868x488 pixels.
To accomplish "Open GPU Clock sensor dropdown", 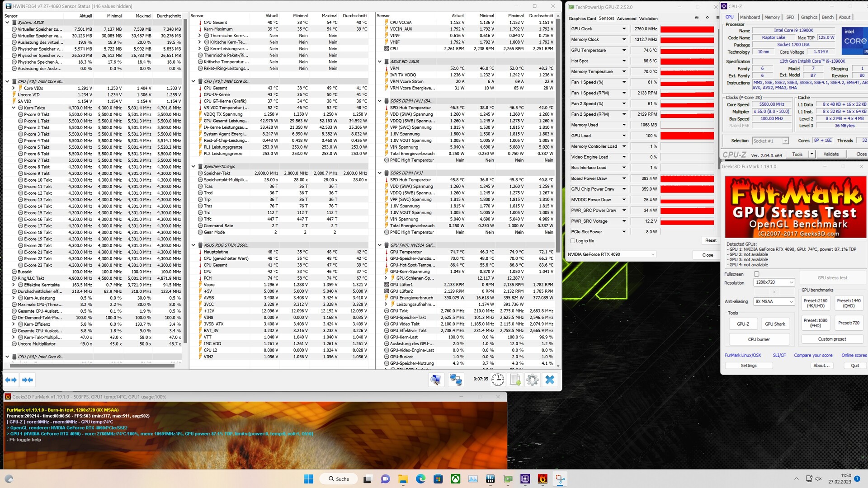I will [x=624, y=29].
